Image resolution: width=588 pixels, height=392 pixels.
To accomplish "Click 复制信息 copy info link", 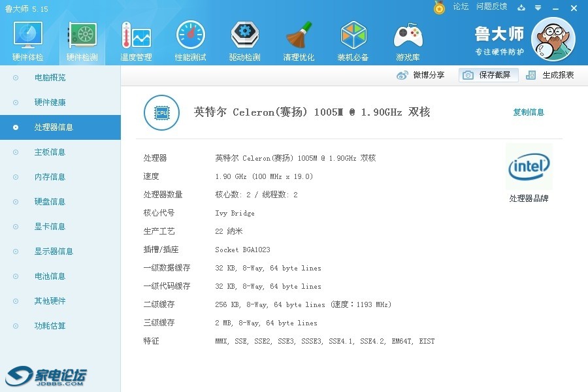I will pos(529,112).
